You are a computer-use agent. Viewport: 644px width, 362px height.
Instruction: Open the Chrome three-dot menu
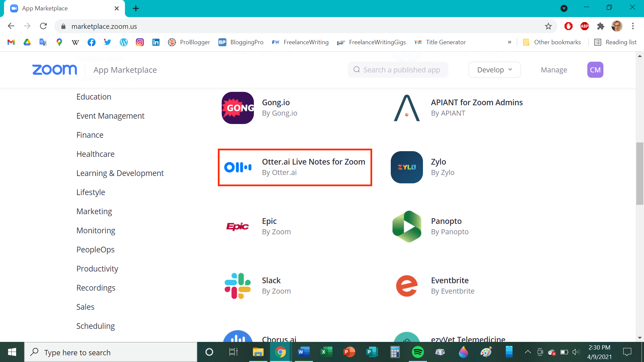(633, 26)
